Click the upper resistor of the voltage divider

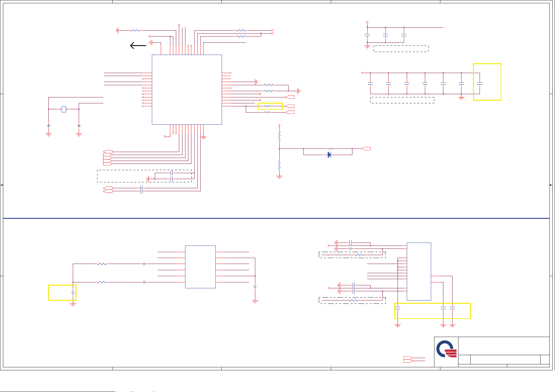coord(279,136)
